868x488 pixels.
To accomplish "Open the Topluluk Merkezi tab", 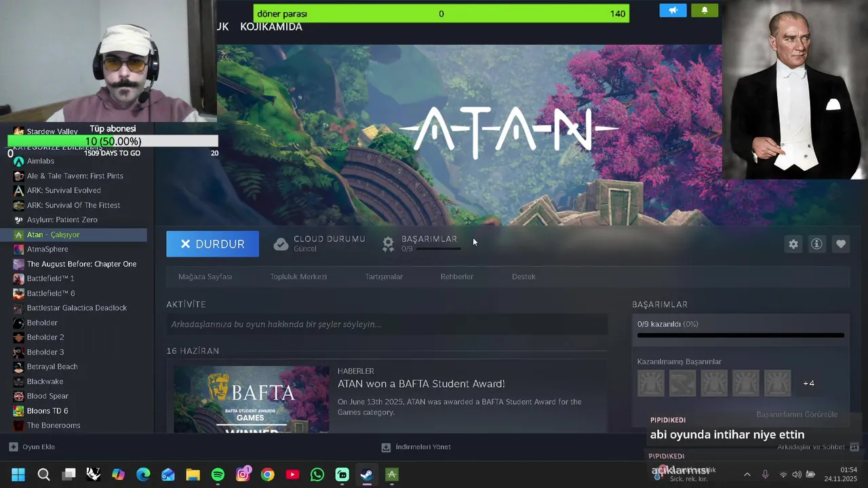I will pyautogui.click(x=298, y=277).
